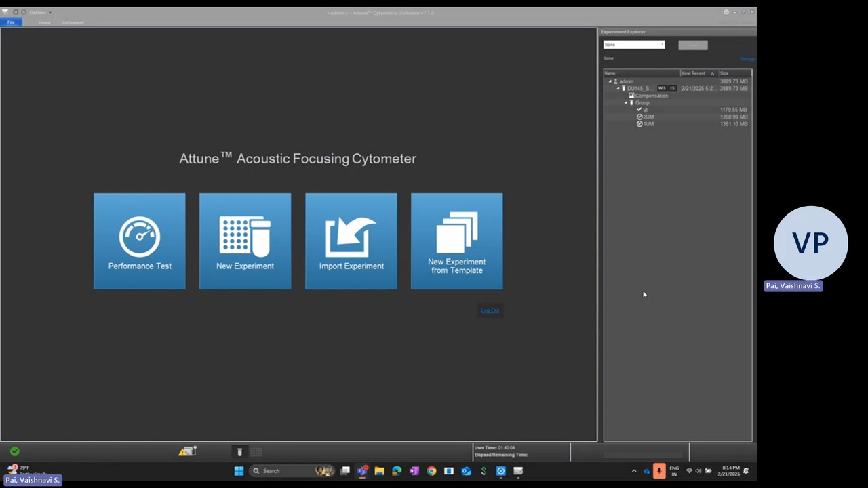
Task: Switch to the Instrument ribbon tab
Action: pos(73,22)
